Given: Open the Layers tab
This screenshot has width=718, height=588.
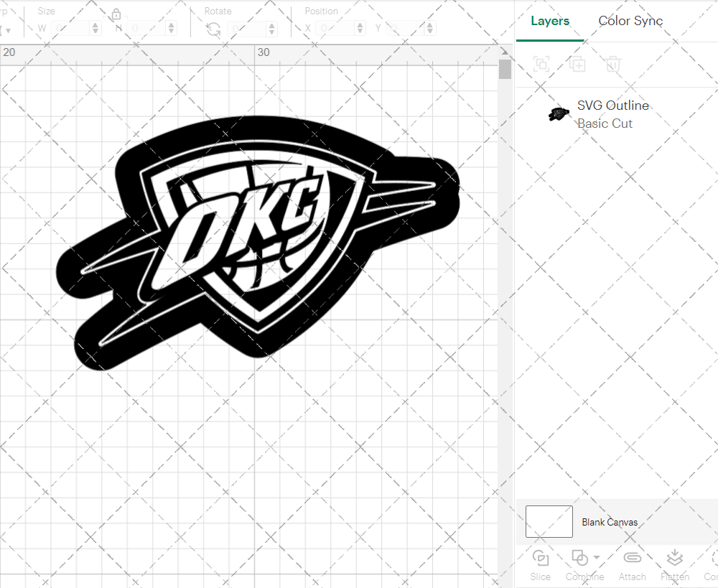Looking at the screenshot, I should click(x=549, y=21).
